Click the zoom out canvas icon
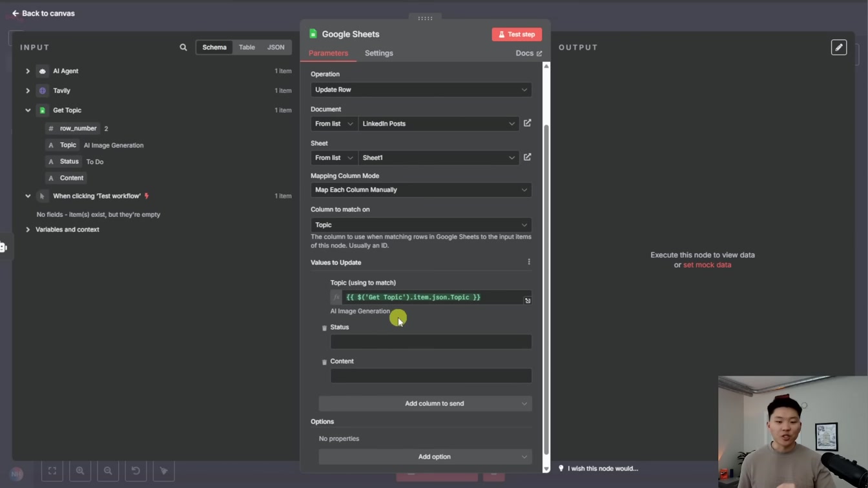This screenshot has width=868, height=488. [108, 471]
